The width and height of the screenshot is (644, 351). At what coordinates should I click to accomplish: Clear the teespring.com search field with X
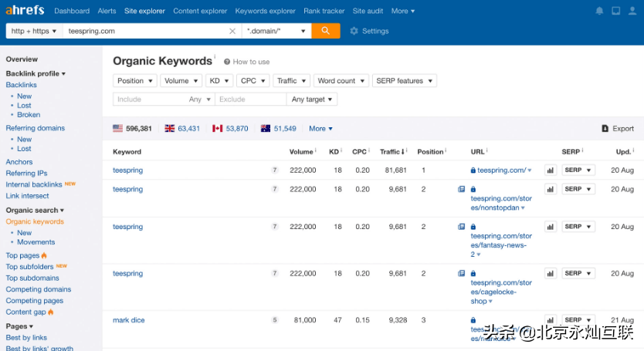(x=232, y=31)
